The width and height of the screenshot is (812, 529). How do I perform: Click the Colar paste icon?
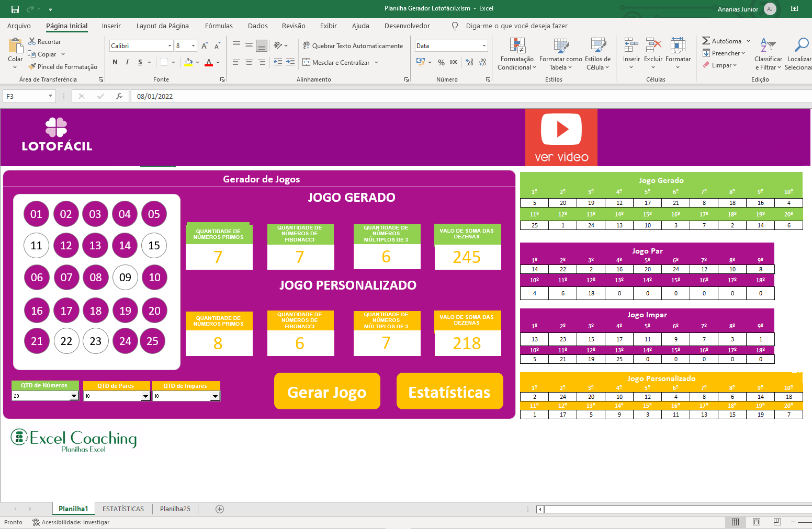click(x=15, y=45)
